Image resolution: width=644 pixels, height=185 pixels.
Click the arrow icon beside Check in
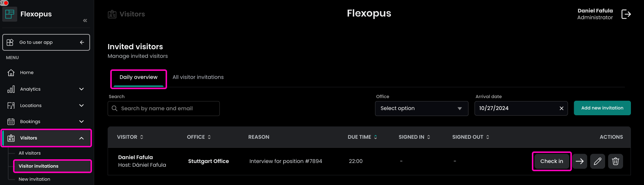click(x=580, y=161)
